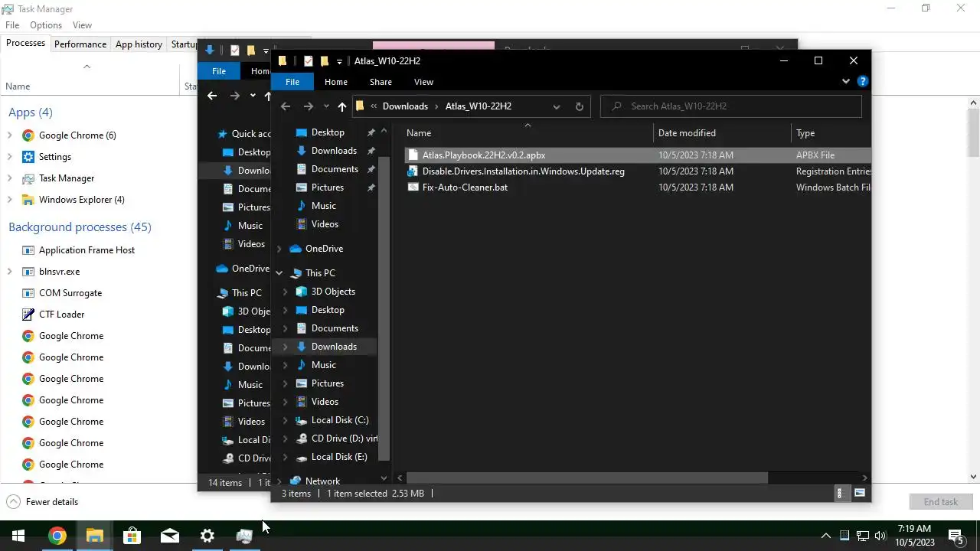Viewport: 980px width, 551px height.
Task: Click Task Manager icon on taskbar
Action: coord(245,536)
